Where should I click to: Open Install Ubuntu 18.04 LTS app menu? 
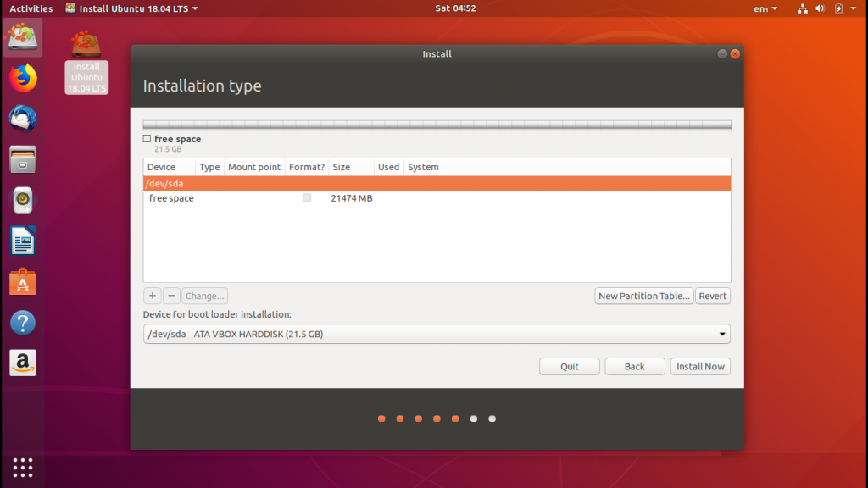(131, 8)
